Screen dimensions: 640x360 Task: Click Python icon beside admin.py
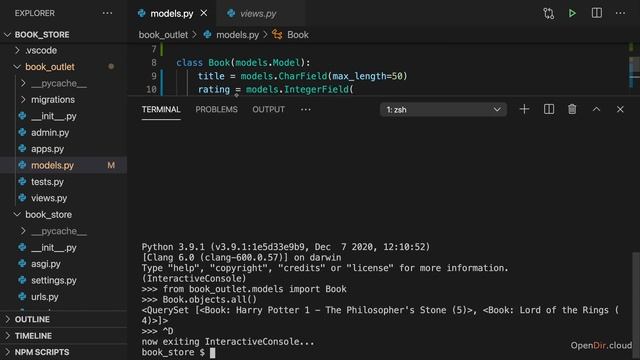[22, 132]
